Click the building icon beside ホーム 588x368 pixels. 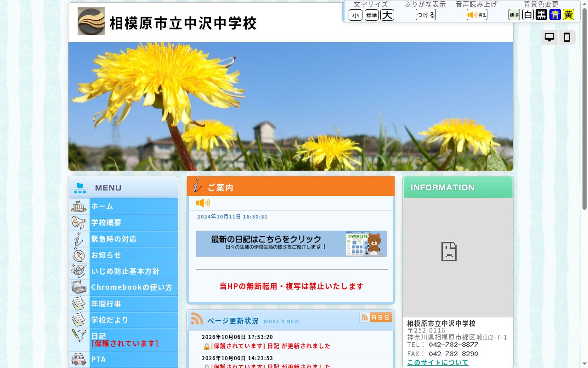click(x=79, y=206)
